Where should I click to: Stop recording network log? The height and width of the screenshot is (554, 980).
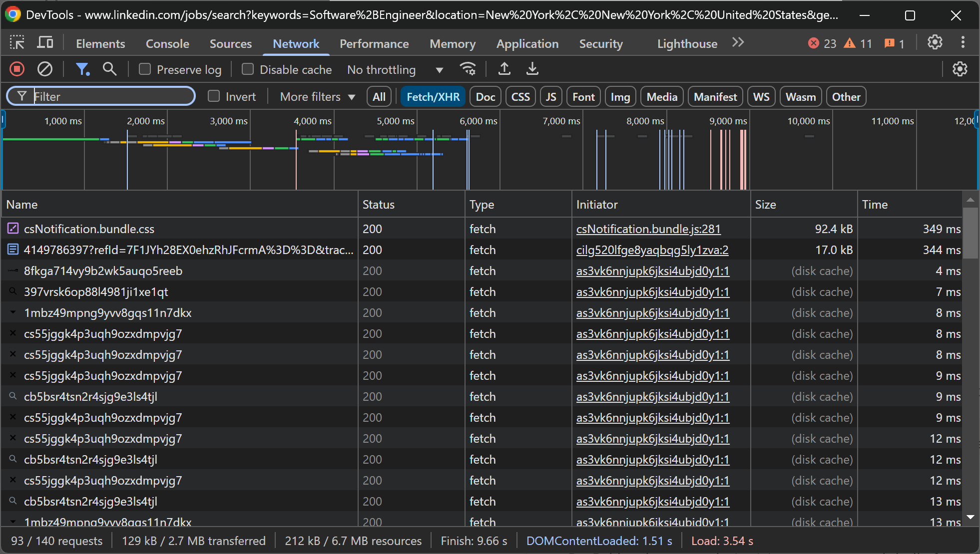tap(17, 69)
